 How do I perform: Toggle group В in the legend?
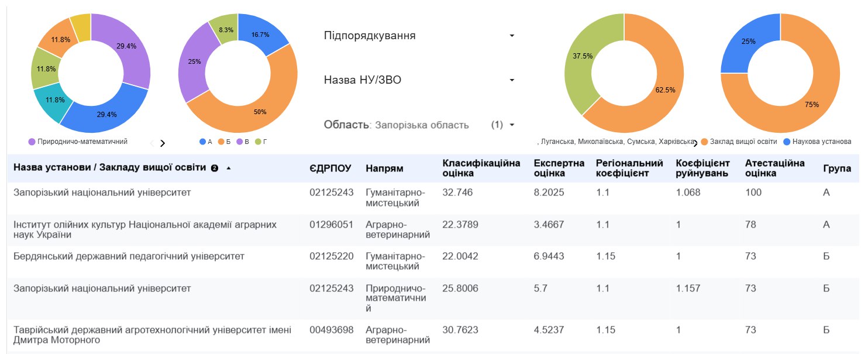coord(243,142)
